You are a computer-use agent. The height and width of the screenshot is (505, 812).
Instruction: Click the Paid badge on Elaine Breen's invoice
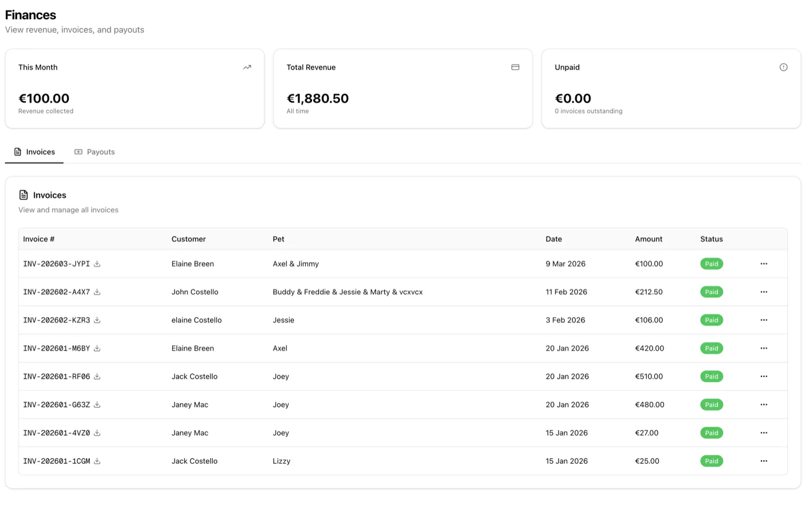712,264
